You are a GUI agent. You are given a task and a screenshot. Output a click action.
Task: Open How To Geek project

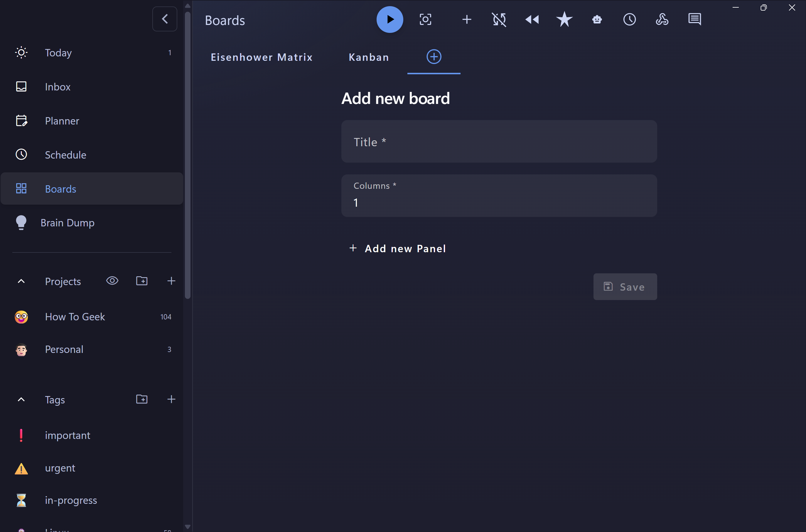pyautogui.click(x=92, y=317)
